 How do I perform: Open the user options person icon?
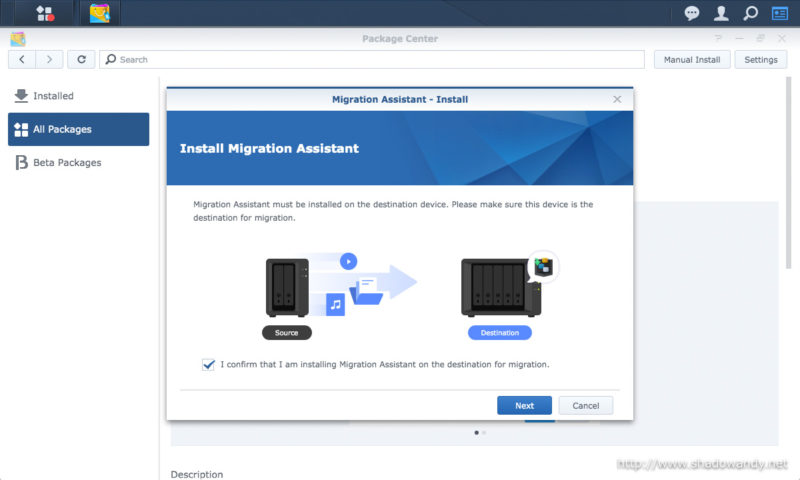click(x=721, y=13)
